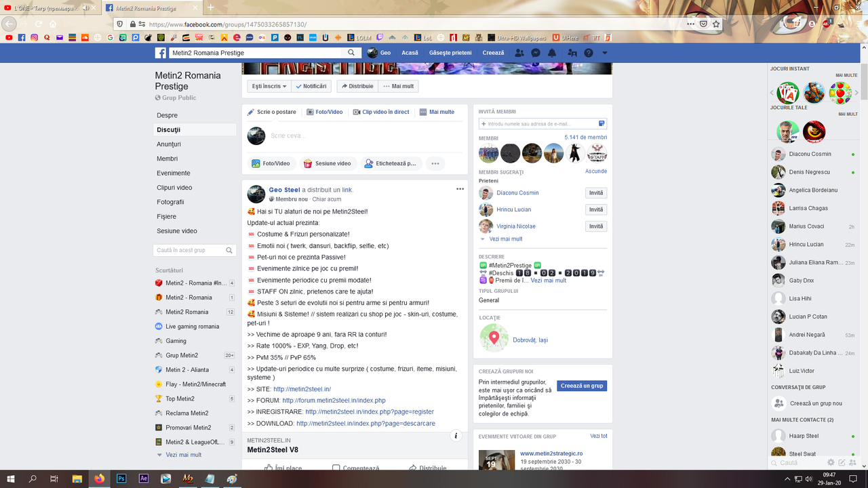Open the group's Mai mult menu

(x=398, y=86)
